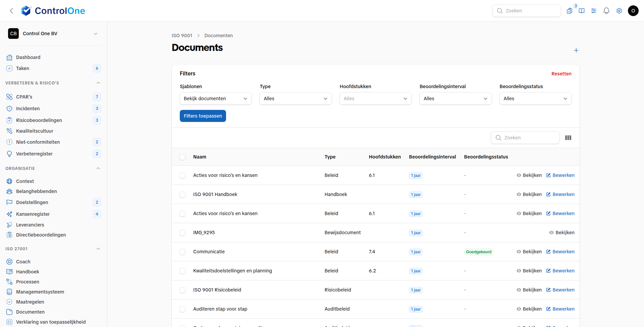
Task: Click the CPAR's icon in sidebar
Action: coord(9,97)
